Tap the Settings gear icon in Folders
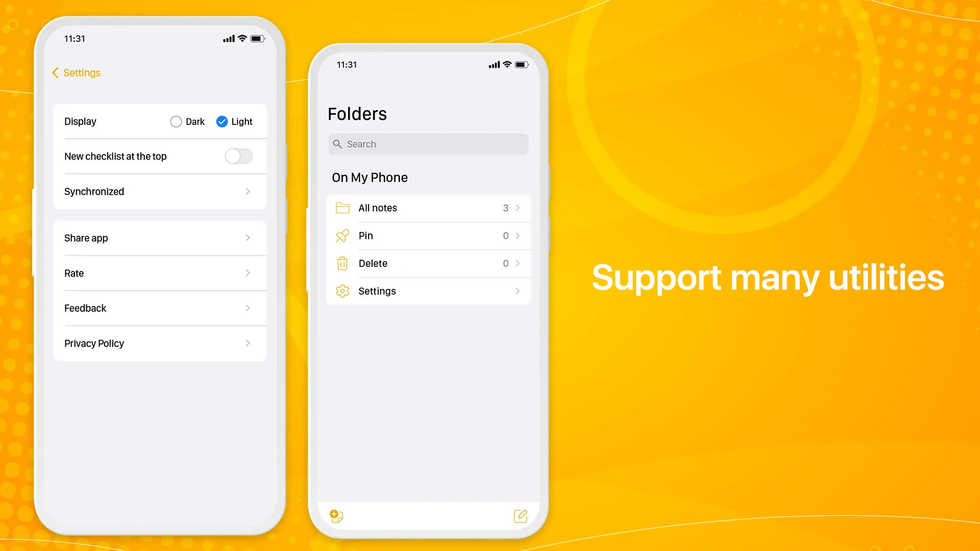980x551 pixels. (x=342, y=291)
